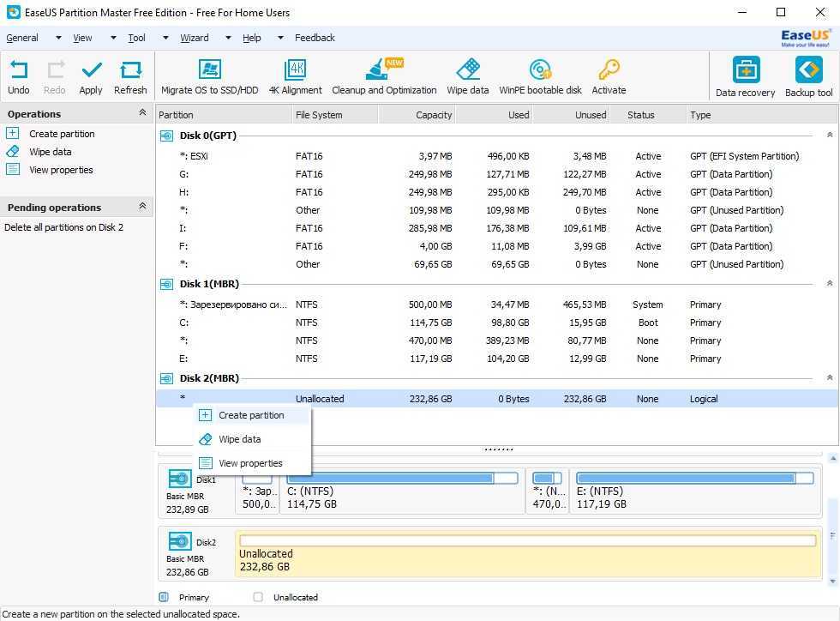Click the Refresh toolbar icon

coord(130,71)
